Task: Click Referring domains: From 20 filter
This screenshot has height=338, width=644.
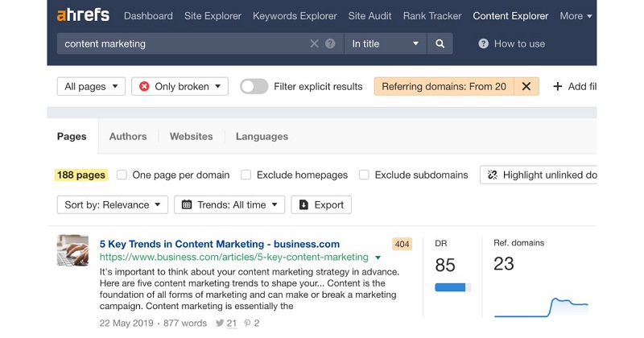Action: point(444,87)
